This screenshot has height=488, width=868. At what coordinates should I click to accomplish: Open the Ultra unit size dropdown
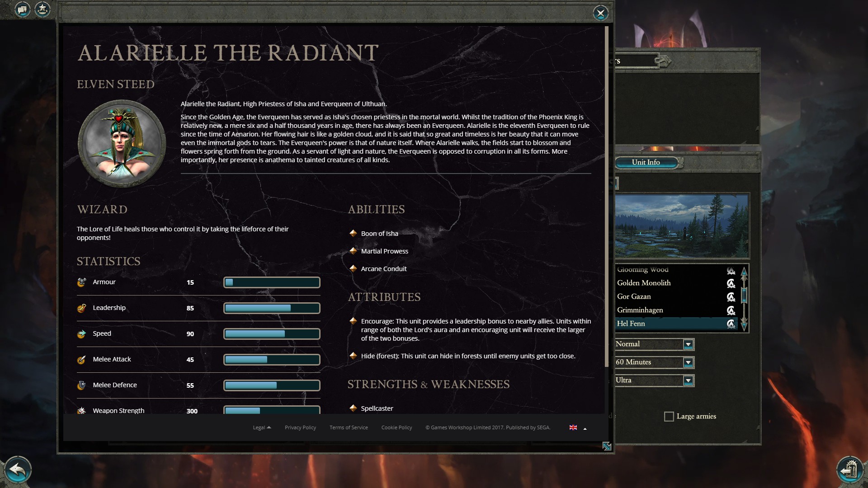(688, 380)
